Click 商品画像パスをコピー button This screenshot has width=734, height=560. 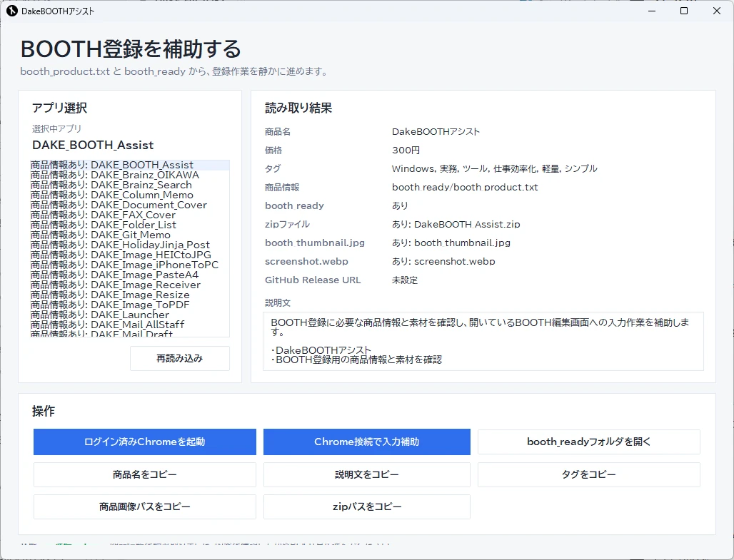click(x=145, y=506)
